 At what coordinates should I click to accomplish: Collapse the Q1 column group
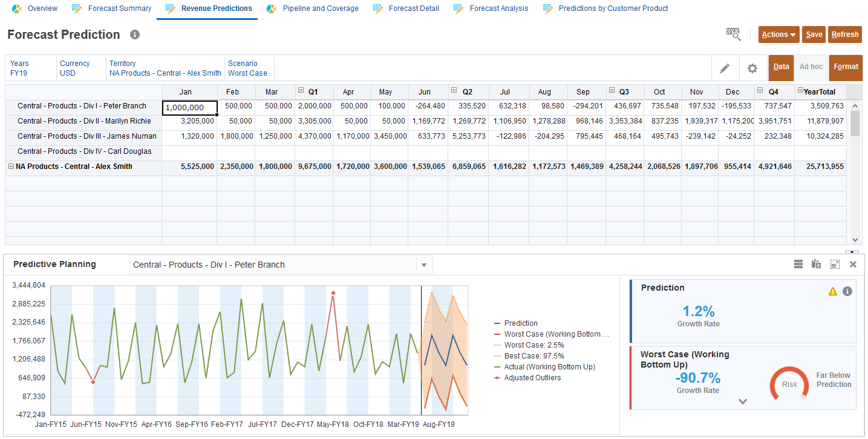301,91
